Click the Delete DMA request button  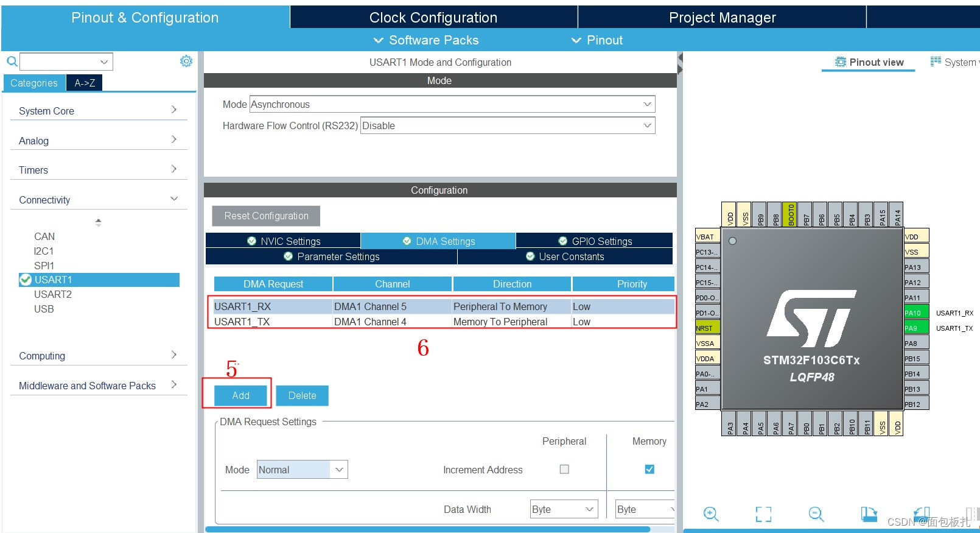click(x=302, y=395)
